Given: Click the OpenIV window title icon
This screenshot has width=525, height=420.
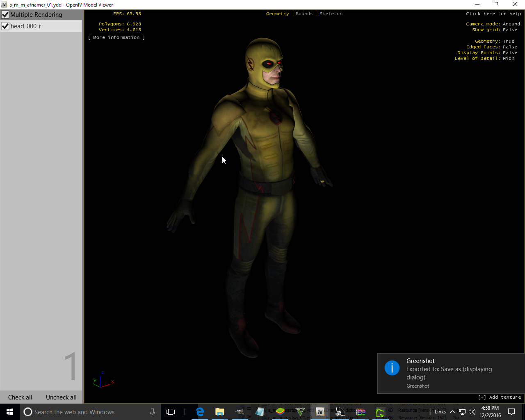Looking at the screenshot, I should pos(5,5).
